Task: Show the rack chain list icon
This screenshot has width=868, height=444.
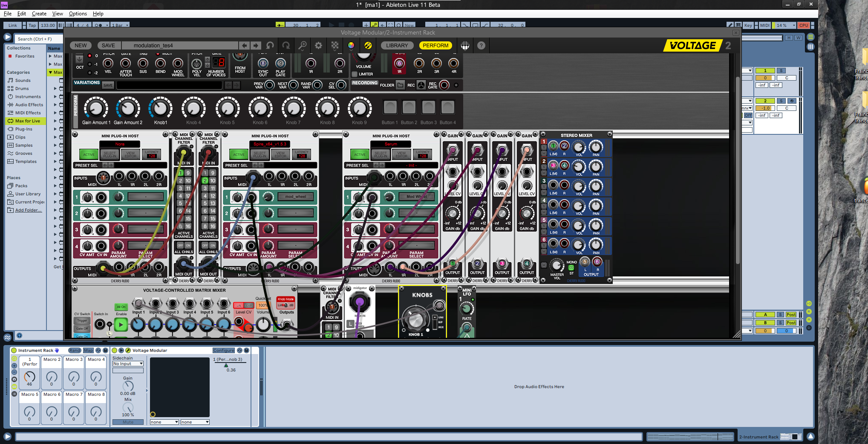Action: coord(14,394)
